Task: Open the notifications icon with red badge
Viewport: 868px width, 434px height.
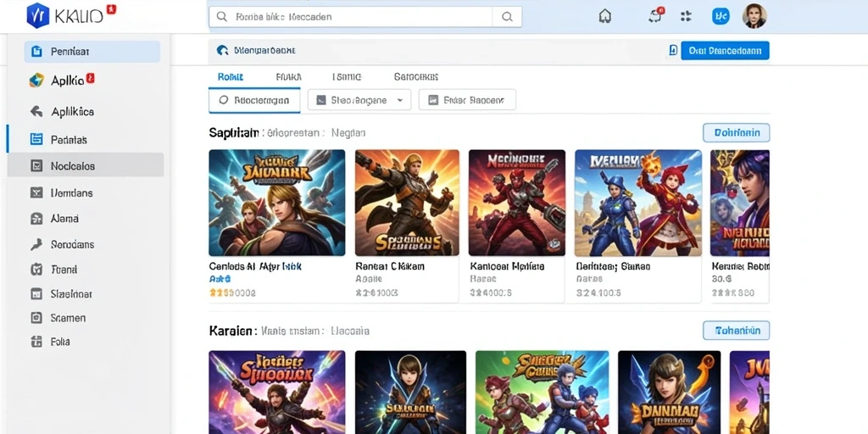Action: click(655, 15)
